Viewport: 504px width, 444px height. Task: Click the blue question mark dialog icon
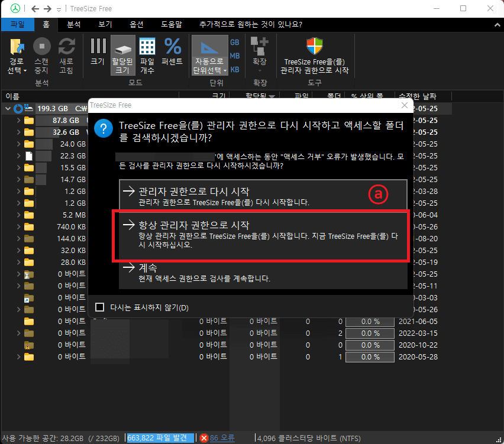click(x=104, y=128)
